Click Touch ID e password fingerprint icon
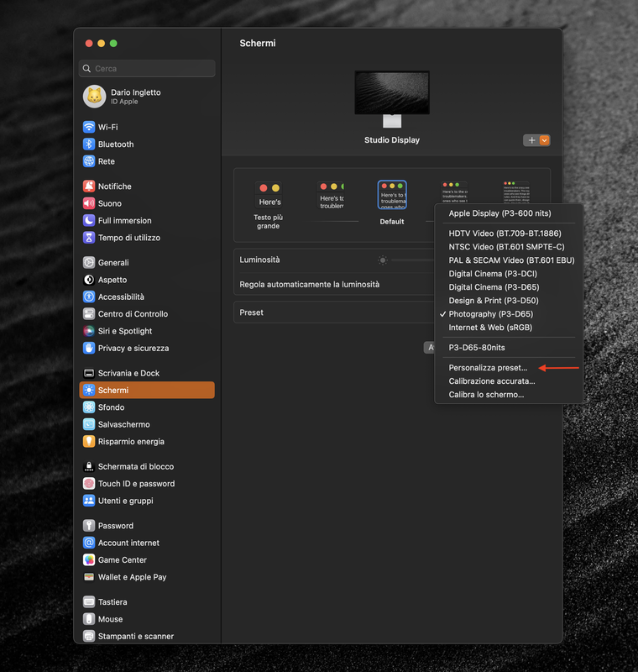The height and width of the screenshot is (672, 638). [89, 484]
